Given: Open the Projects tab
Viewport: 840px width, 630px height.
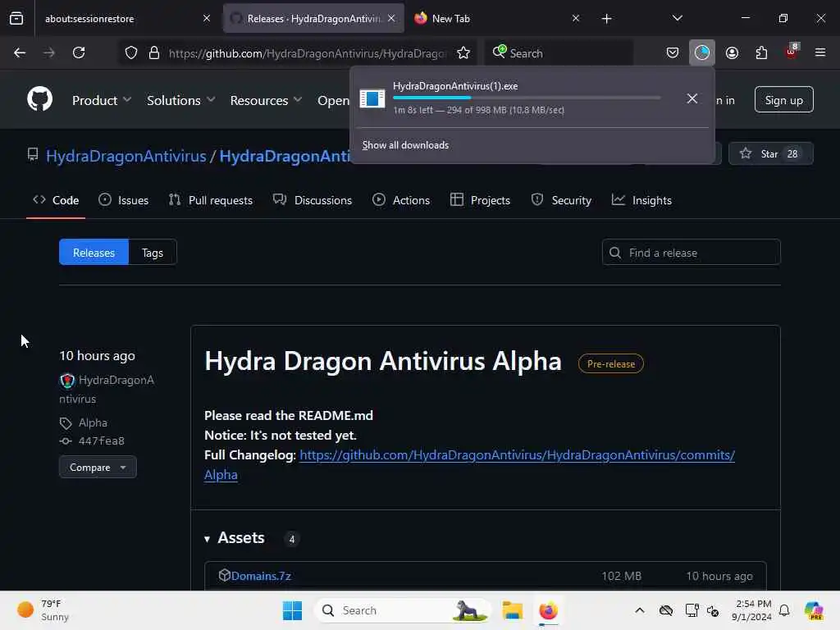Looking at the screenshot, I should tap(480, 200).
